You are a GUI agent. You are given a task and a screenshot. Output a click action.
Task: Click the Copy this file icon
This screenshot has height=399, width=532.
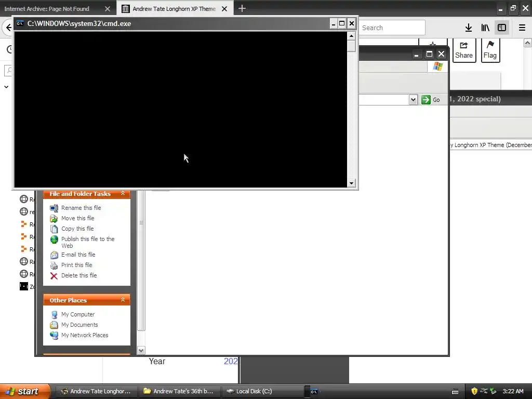tap(54, 229)
